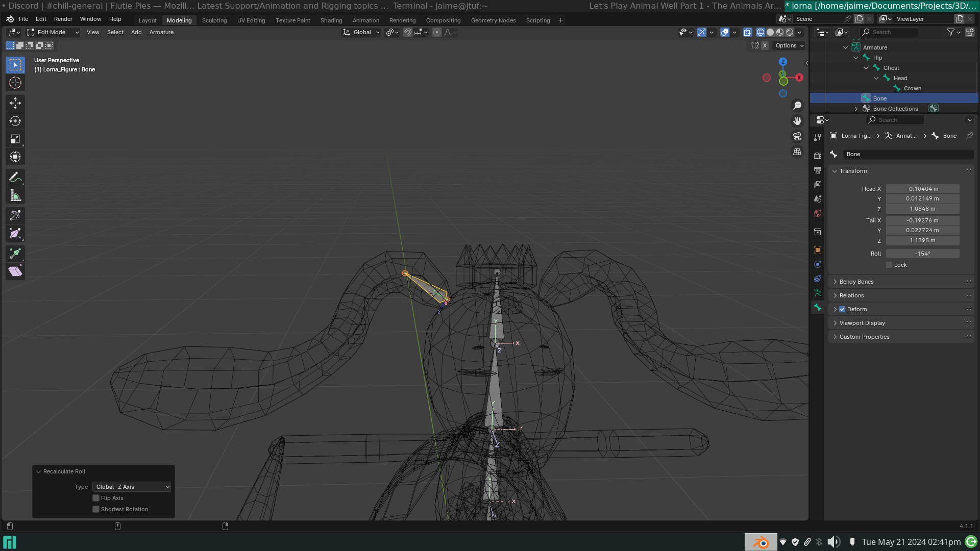Uncheck the Deform checkbox

[x=842, y=309]
